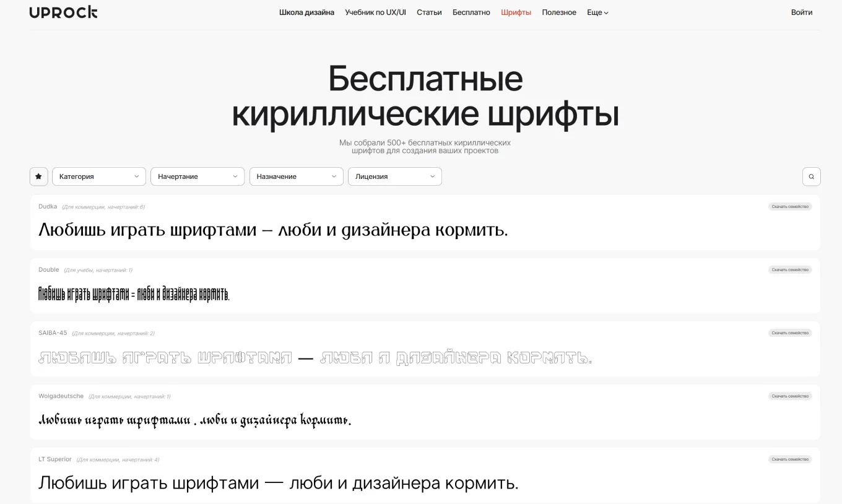This screenshot has height=504, width=842.
Task: Click the Double condensed sample preview
Action: point(134,294)
